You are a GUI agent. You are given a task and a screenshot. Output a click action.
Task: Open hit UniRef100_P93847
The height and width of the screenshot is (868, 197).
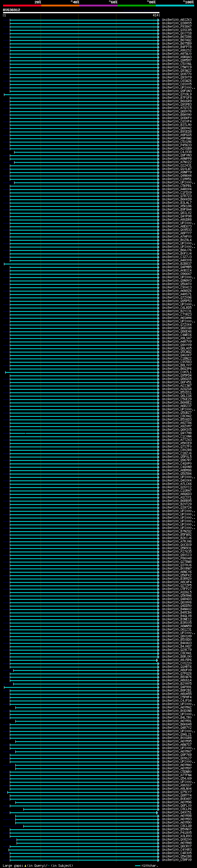click(177, 26)
